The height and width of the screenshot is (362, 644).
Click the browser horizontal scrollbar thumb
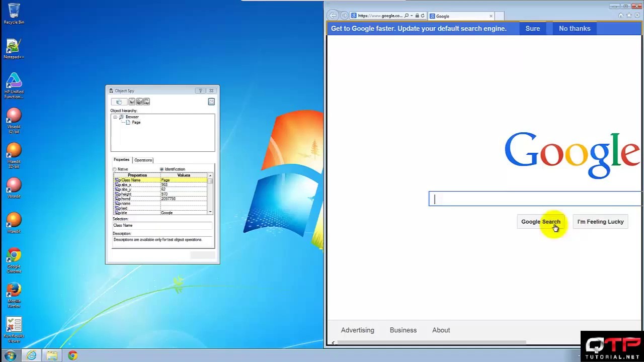pos(432,343)
